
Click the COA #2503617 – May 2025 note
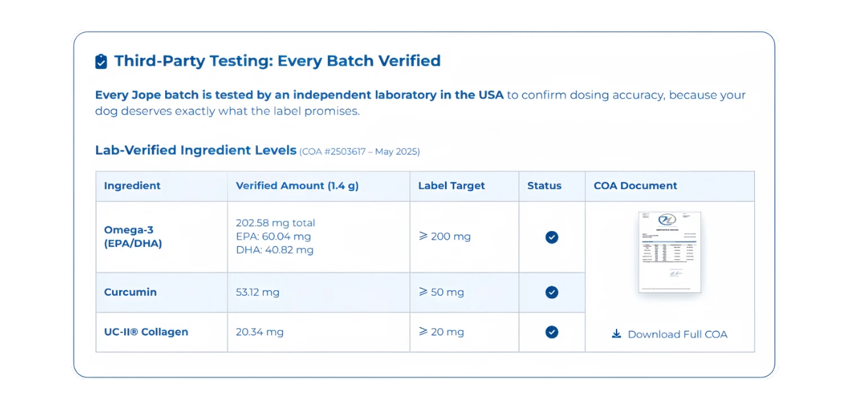pyautogui.click(x=359, y=151)
